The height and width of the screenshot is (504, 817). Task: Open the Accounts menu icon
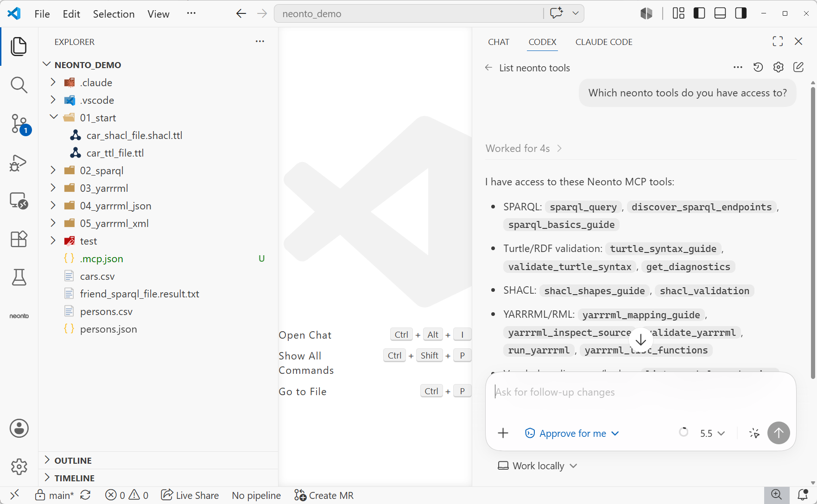coord(19,428)
